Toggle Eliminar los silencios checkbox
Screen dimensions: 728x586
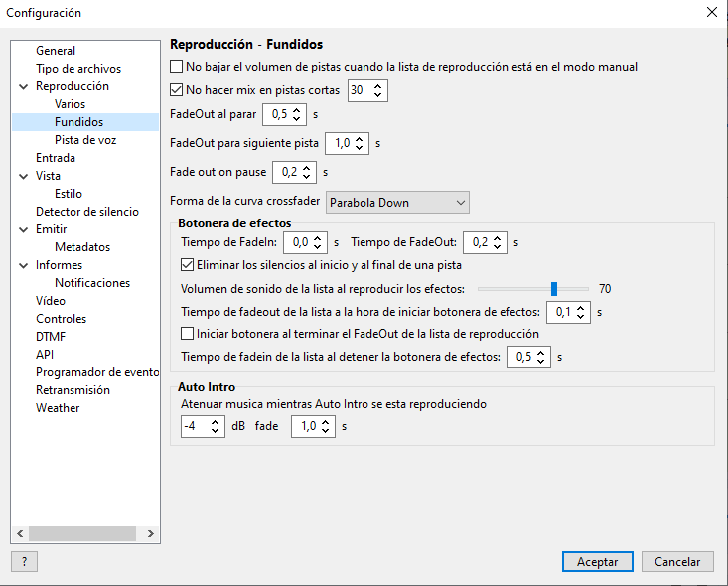(x=188, y=265)
